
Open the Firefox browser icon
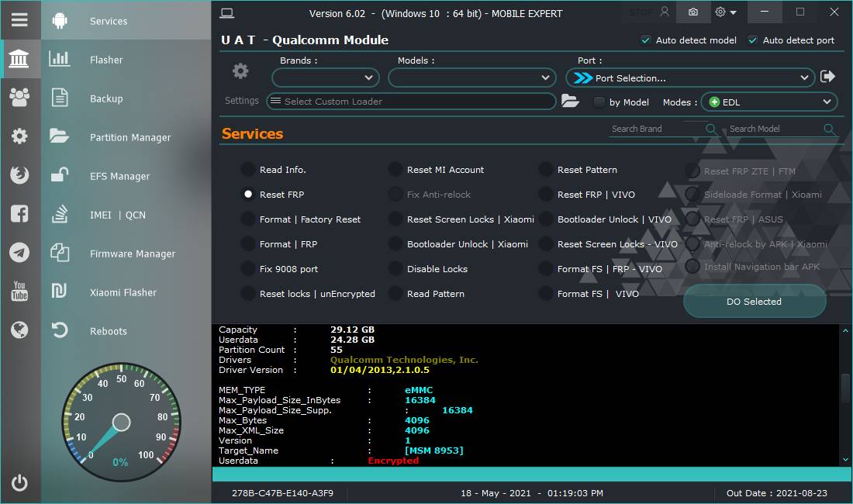coord(19,174)
